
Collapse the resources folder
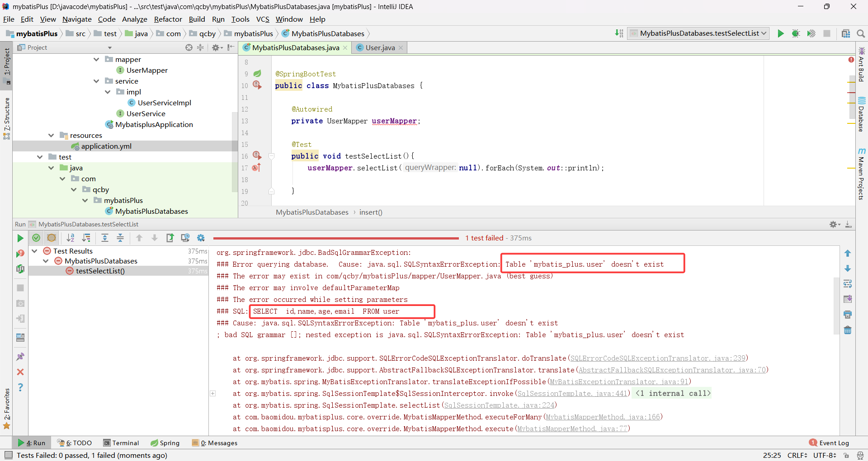coord(51,135)
